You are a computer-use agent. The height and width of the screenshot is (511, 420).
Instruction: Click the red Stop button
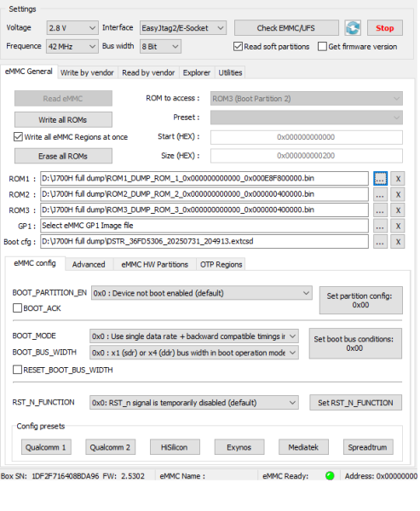click(x=385, y=28)
